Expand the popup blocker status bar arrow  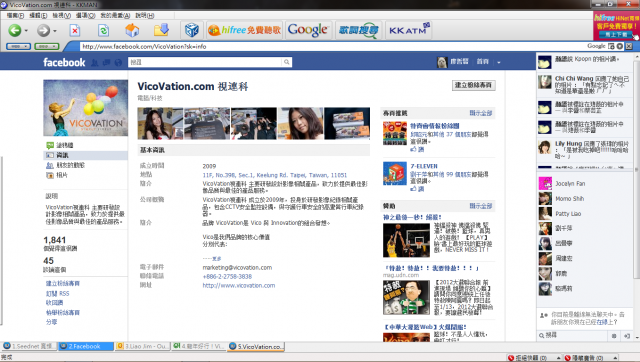point(558,358)
